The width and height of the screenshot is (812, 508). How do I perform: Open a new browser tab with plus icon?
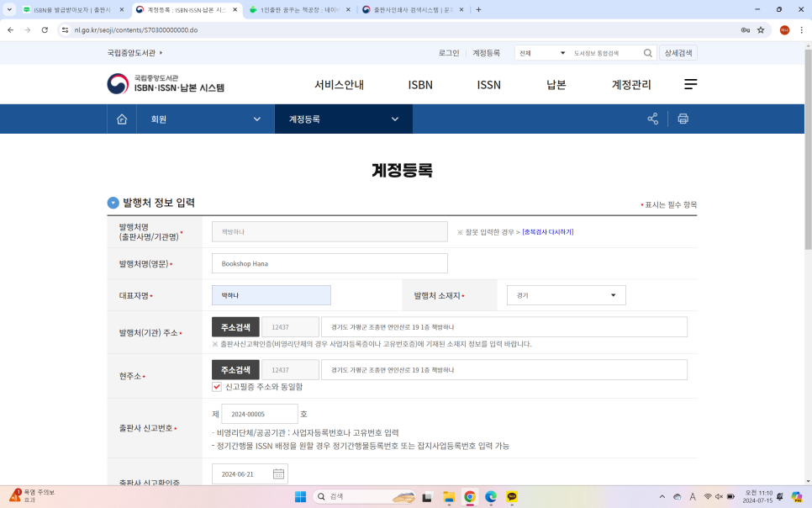[478, 9]
